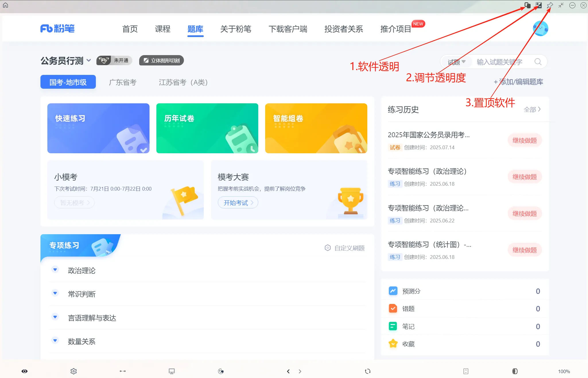Open the 课程 menu item
This screenshot has width=588, height=378.
tap(162, 29)
